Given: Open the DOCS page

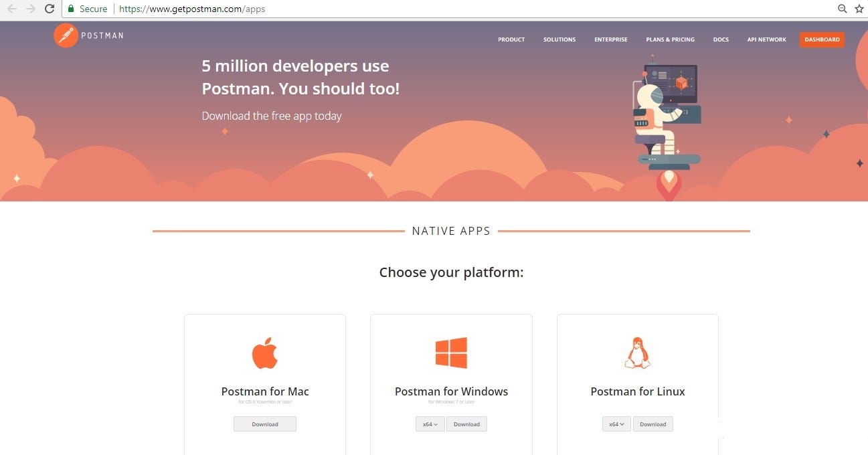Looking at the screenshot, I should click(x=721, y=39).
